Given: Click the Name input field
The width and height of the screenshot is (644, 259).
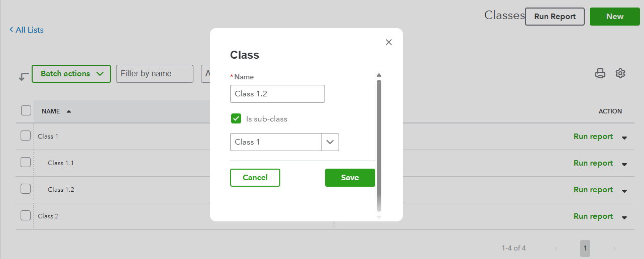Looking at the screenshot, I should tap(277, 94).
